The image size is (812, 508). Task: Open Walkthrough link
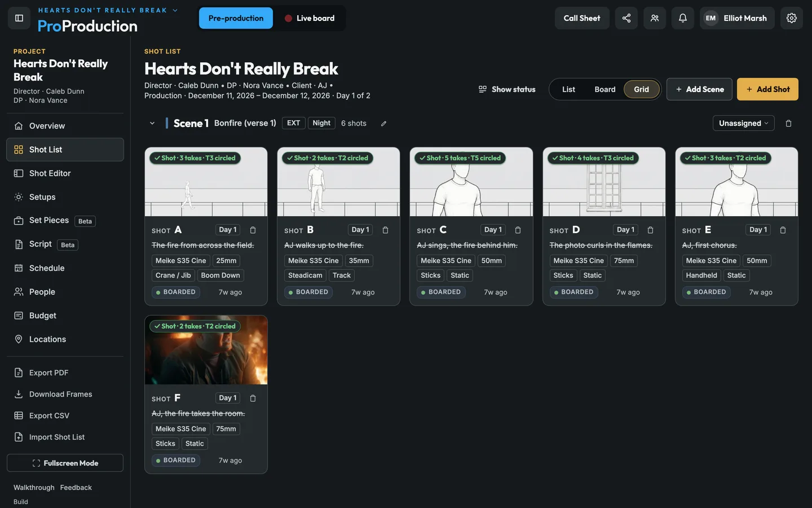(x=34, y=488)
